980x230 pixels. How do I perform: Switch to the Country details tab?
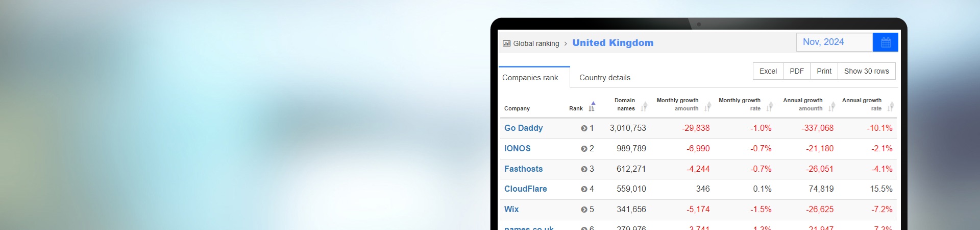click(x=605, y=78)
